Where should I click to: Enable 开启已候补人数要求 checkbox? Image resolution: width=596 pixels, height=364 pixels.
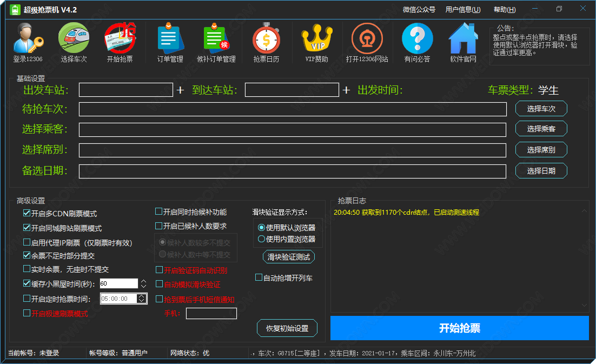click(159, 226)
